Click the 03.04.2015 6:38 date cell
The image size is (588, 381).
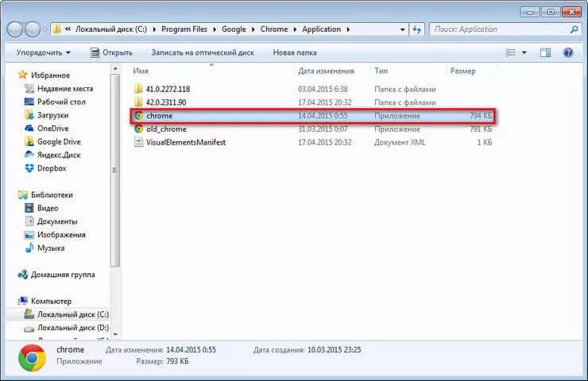323,89
